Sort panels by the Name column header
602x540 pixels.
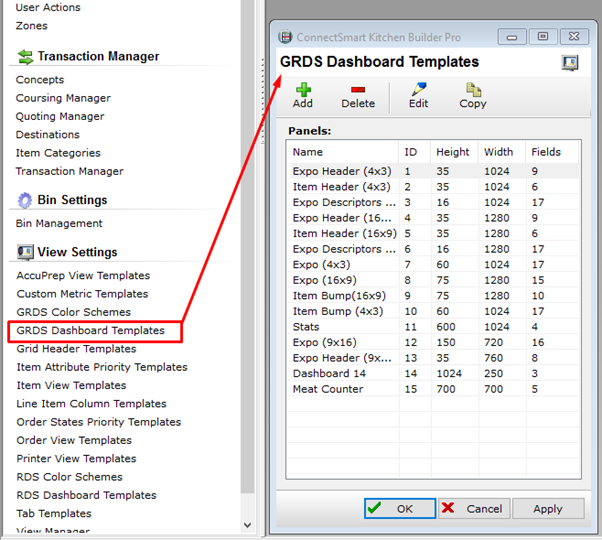pos(340,152)
